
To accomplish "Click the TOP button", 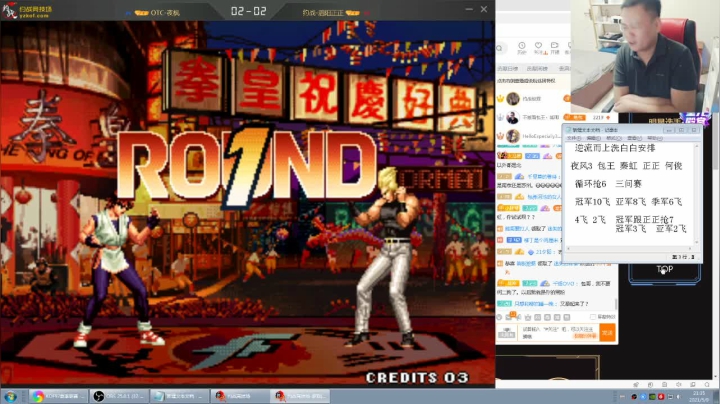I will point(664,269).
